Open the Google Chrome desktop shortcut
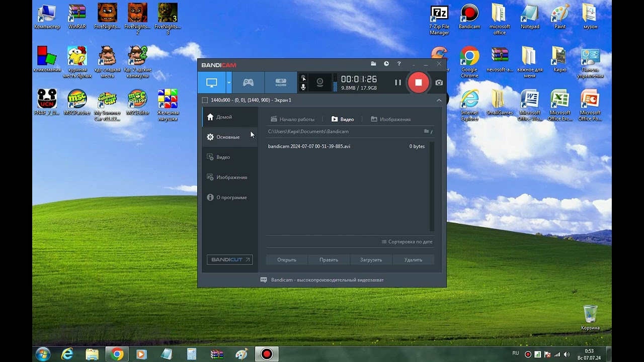The image size is (644, 362). pos(469,63)
